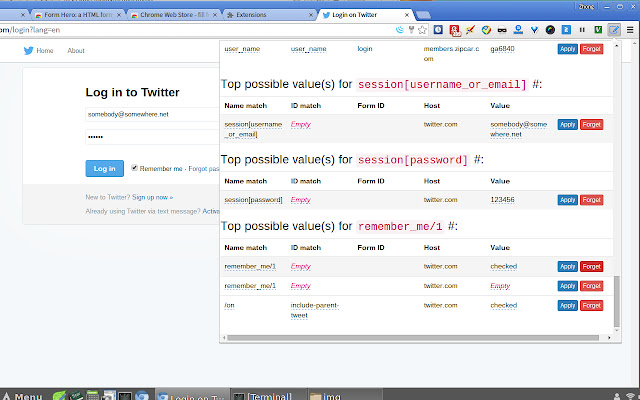Click the popup horizontal scrollbar

click(413, 338)
